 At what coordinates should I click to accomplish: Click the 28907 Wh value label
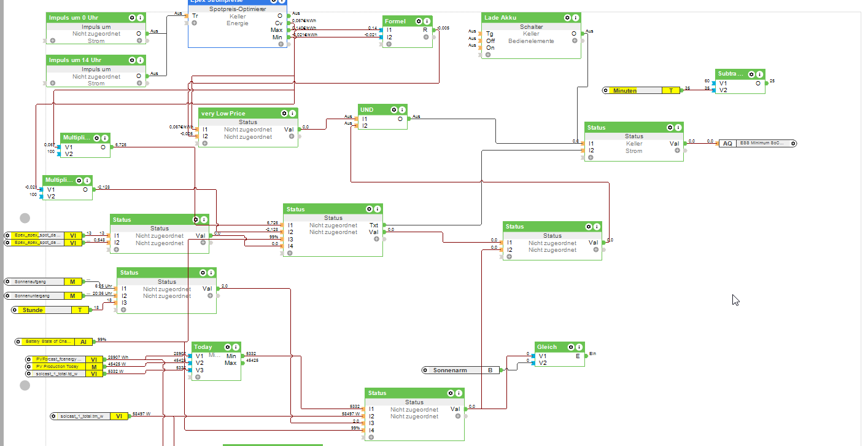tap(118, 358)
